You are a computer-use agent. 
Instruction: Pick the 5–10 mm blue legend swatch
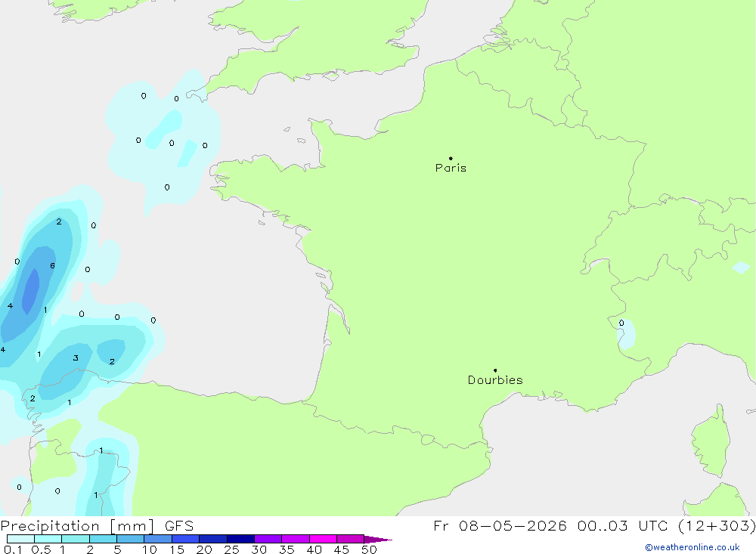131,539
